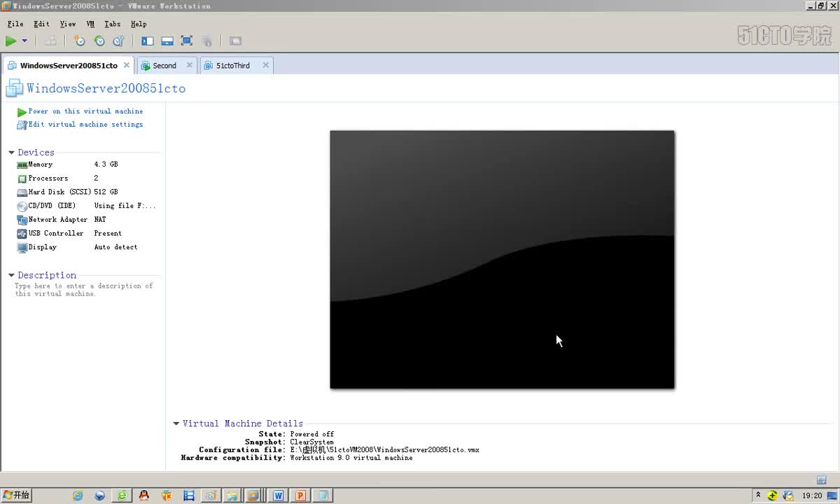The height and width of the screenshot is (504, 840).
Task: Toggle the library sidebar view icon
Action: pyautogui.click(x=147, y=41)
